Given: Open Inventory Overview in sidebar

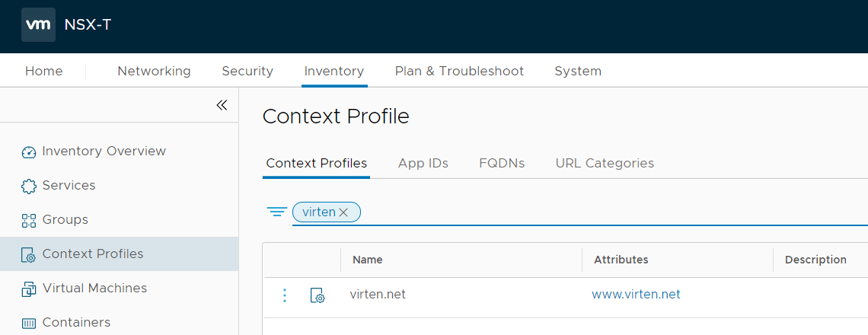Looking at the screenshot, I should [104, 152].
